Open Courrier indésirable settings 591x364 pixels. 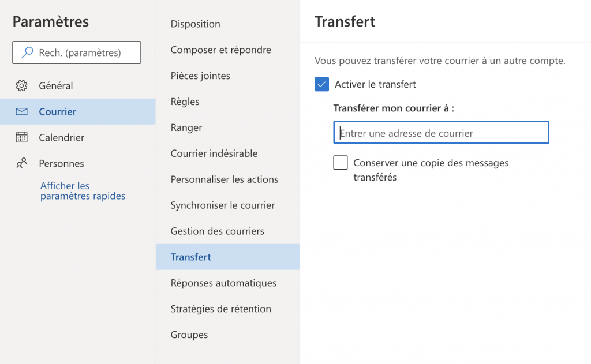tap(214, 153)
